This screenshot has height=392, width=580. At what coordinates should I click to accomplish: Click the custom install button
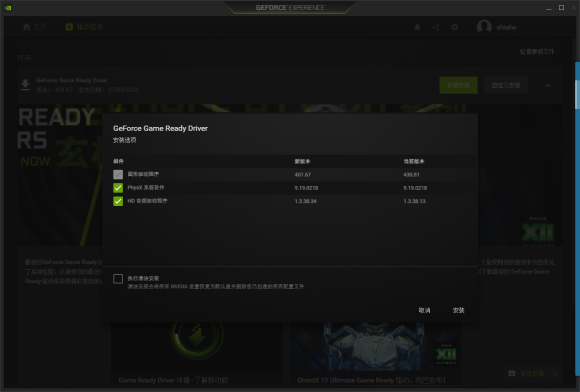pyautogui.click(x=506, y=85)
